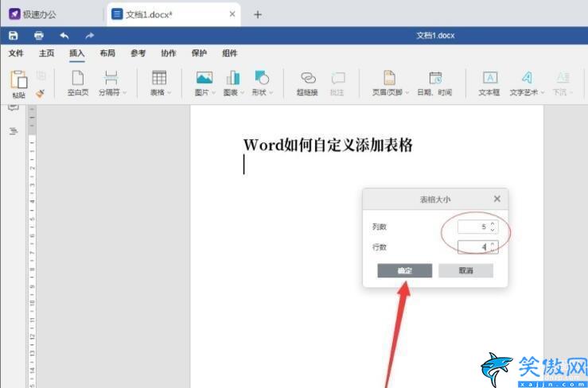Increase the 行数 value with up arrow
This screenshot has width=588, height=388.
coord(493,244)
